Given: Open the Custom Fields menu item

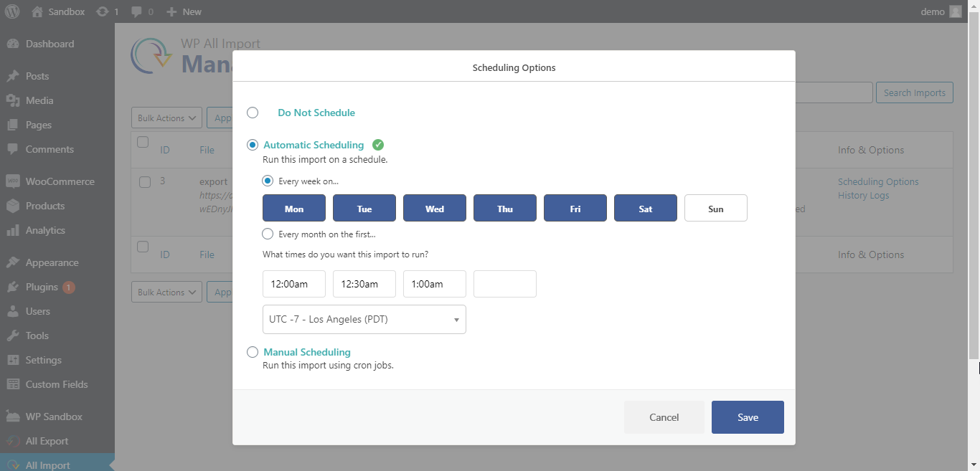Looking at the screenshot, I should [57, 384].
